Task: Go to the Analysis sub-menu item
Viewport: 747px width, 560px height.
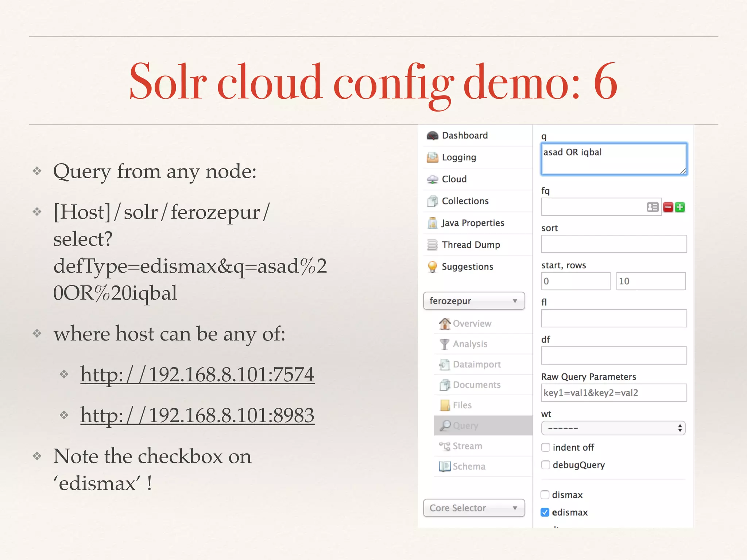Action: point(483,344)
